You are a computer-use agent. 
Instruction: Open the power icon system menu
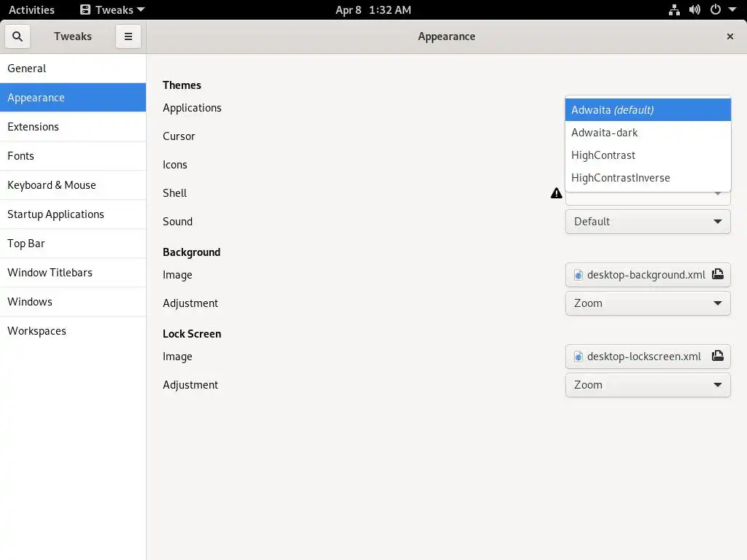716,9
